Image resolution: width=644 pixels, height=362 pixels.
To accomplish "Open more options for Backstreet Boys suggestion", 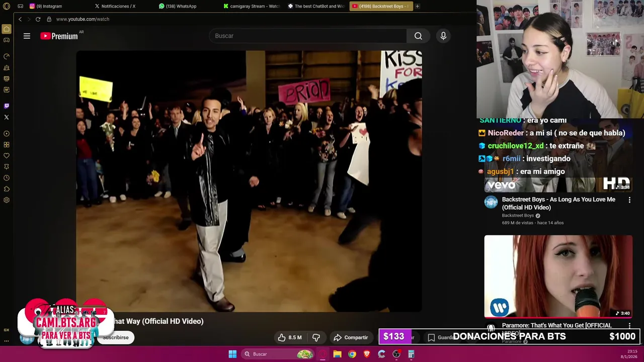I will tap(629, 200).
